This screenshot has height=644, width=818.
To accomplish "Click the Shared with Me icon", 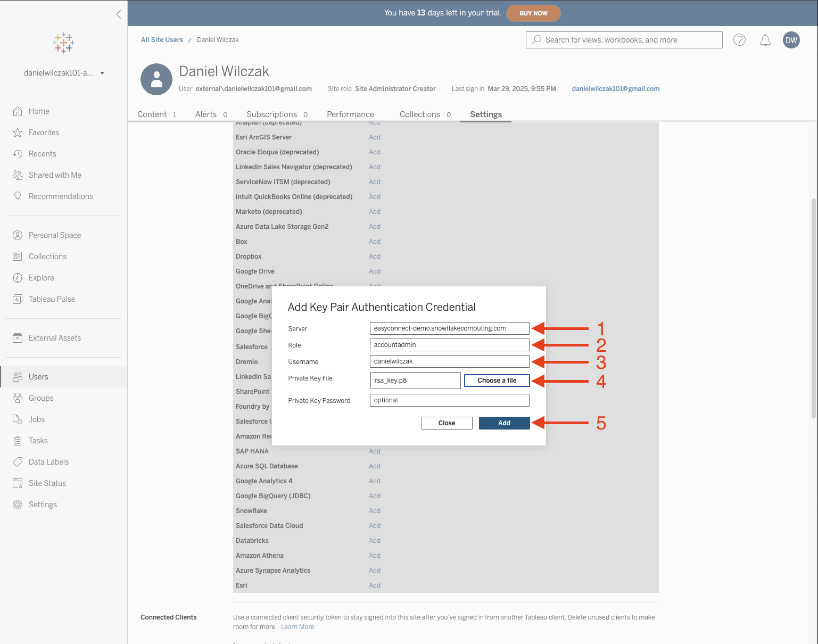I will pos(18,175).
